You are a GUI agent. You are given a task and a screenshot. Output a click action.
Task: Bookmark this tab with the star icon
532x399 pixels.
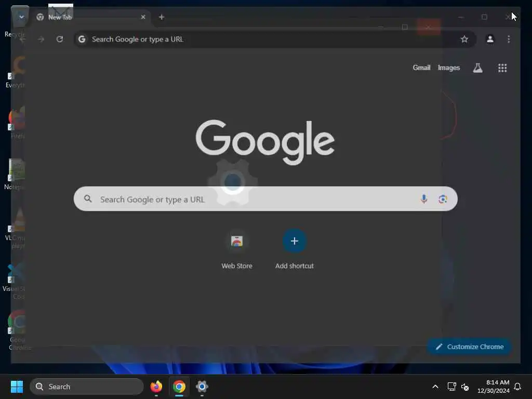(x=464, y=39)
